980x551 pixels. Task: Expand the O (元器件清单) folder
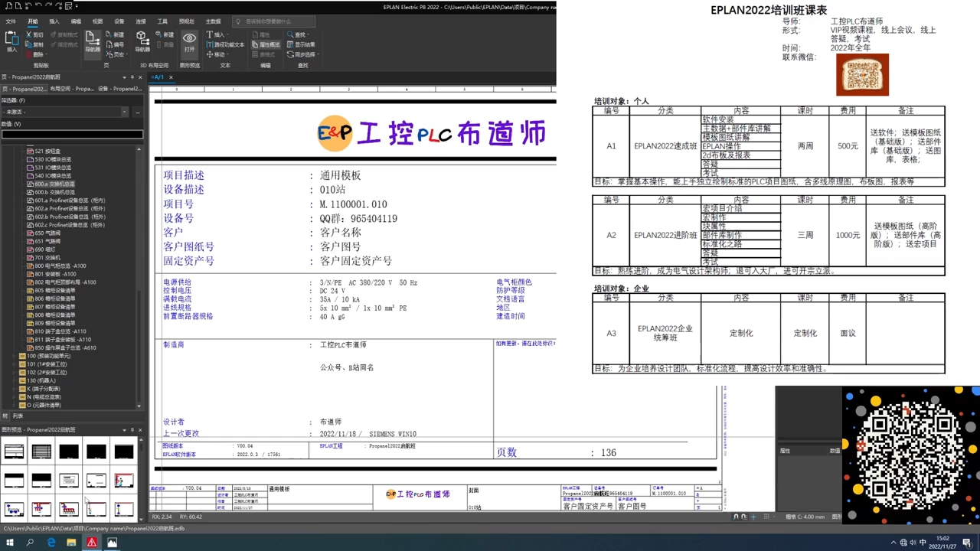tap(15, 405)
